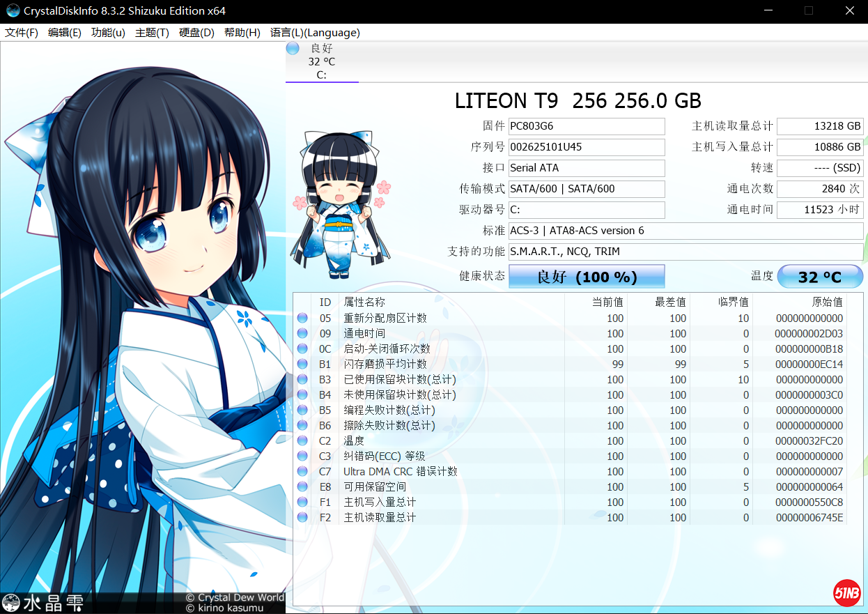Click the blue status orb for drive C:

(x=293, y=48)
